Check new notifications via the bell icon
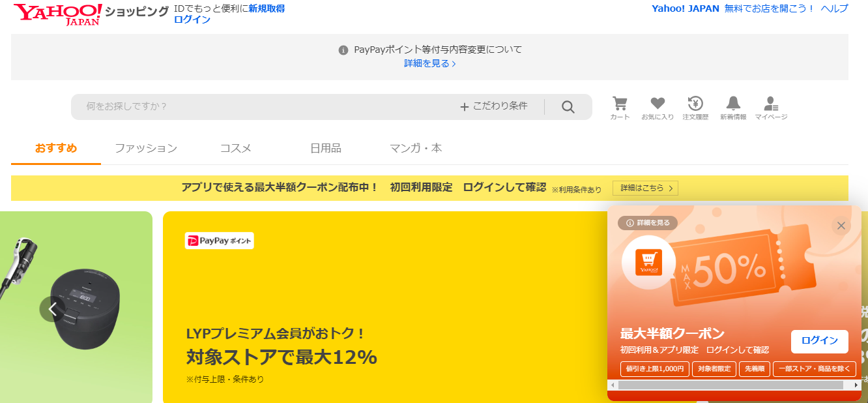868x403 pixels. (733, 107)
